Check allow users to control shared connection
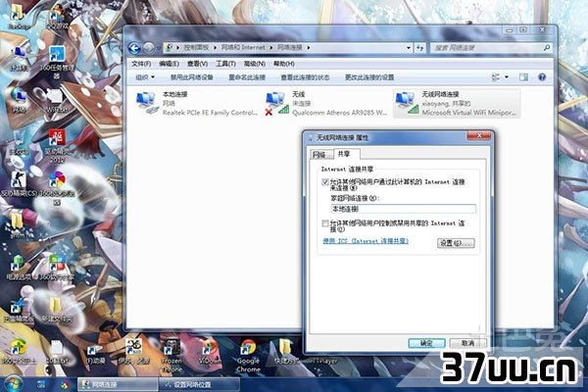This screenshot has width=588, height=392. [325, 223]
